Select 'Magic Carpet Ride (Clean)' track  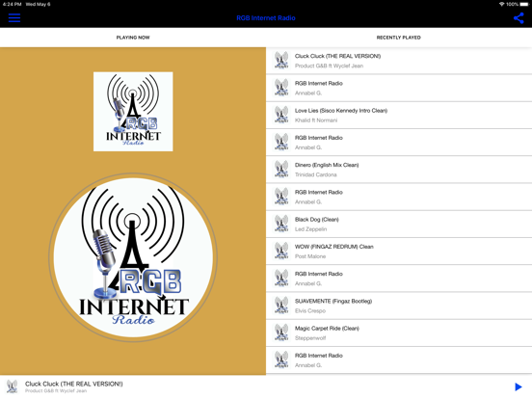coord(327,329)
